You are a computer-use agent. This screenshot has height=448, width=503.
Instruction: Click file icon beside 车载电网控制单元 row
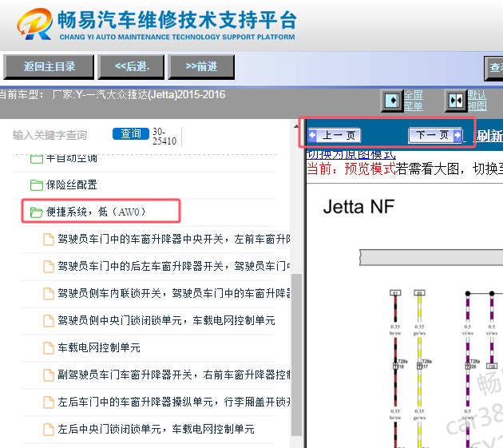[49, 348]
